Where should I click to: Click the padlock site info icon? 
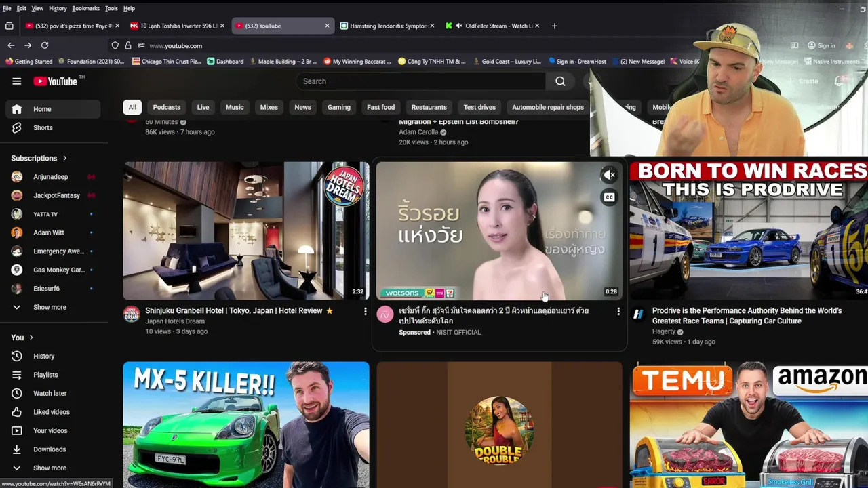pos(128,45)
